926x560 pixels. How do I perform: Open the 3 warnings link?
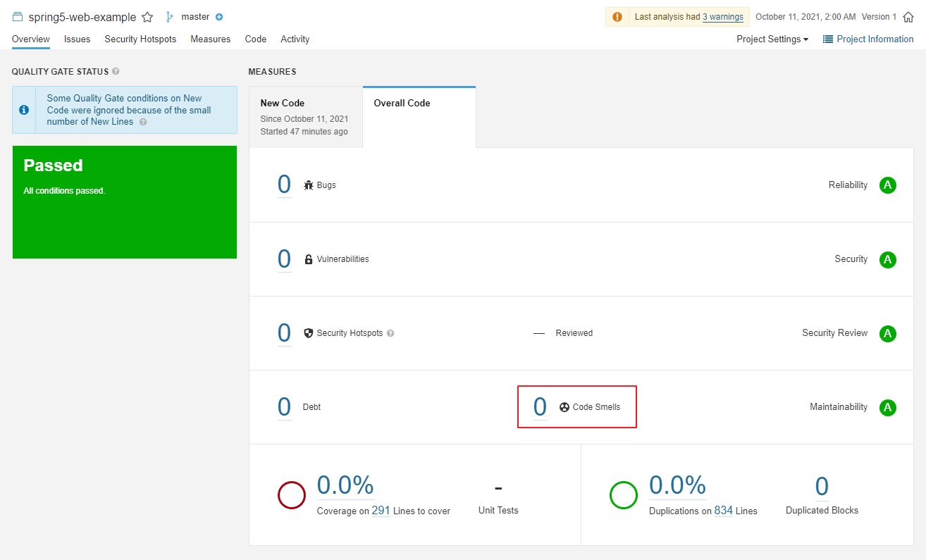coord(722,17)
